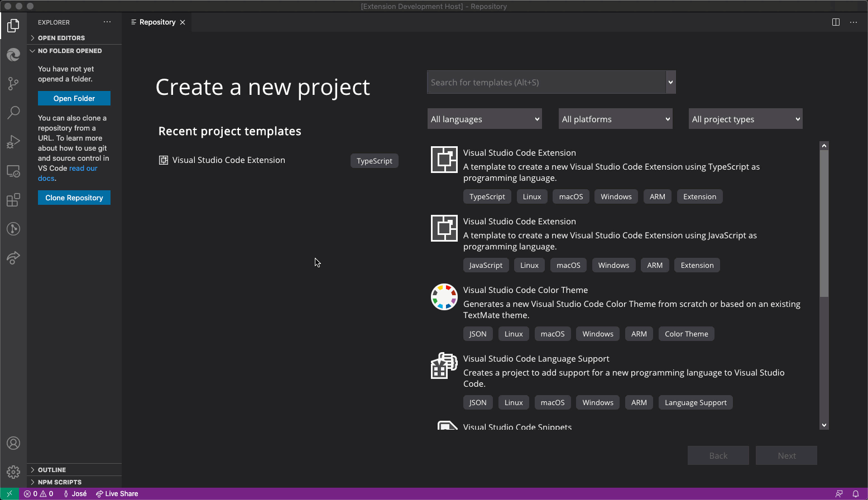868x500 pixels.
Task: Open the Run and Debug view
Action: [13, 142]
